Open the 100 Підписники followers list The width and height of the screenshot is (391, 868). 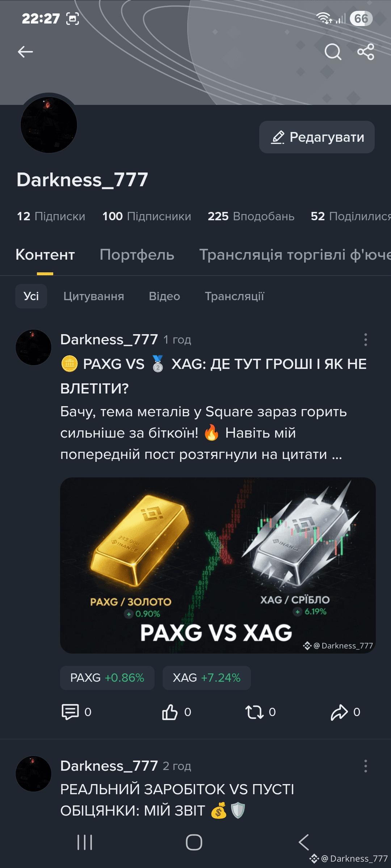click(x=147, y=216)
